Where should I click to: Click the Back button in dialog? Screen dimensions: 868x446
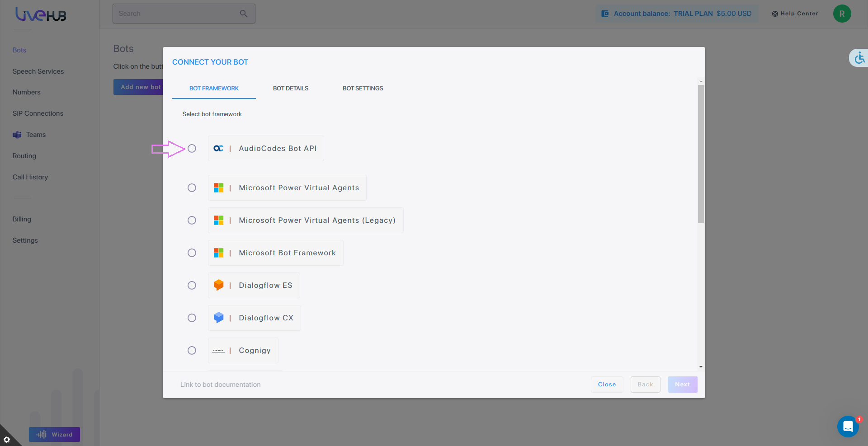pyautogui.click(x=645, y=385)
